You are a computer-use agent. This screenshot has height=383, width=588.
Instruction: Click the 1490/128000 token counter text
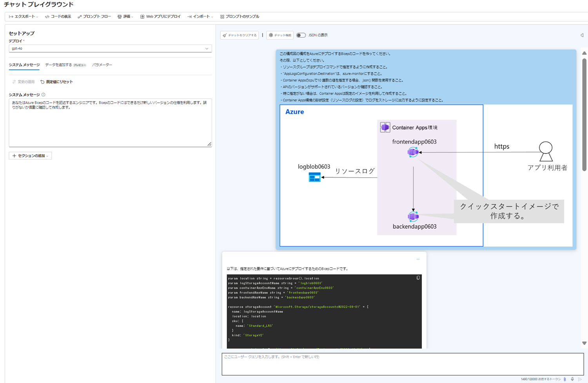[541, 379]
